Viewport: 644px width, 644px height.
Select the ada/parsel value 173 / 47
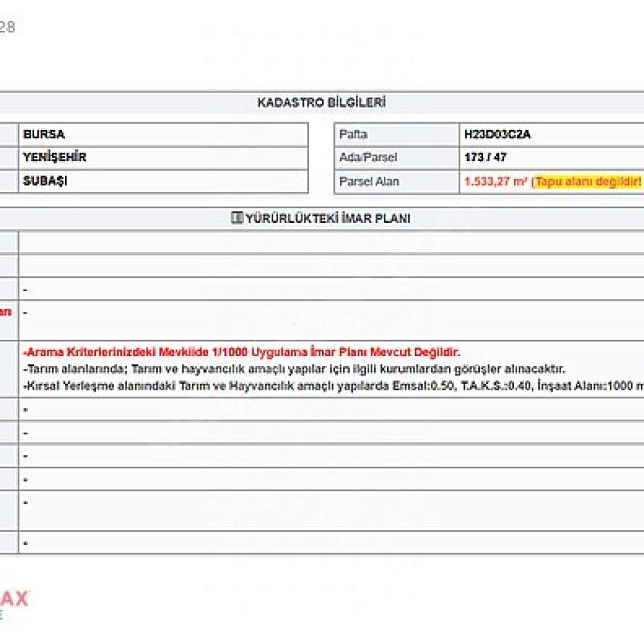pyautogui.click(x=486, y=157)
